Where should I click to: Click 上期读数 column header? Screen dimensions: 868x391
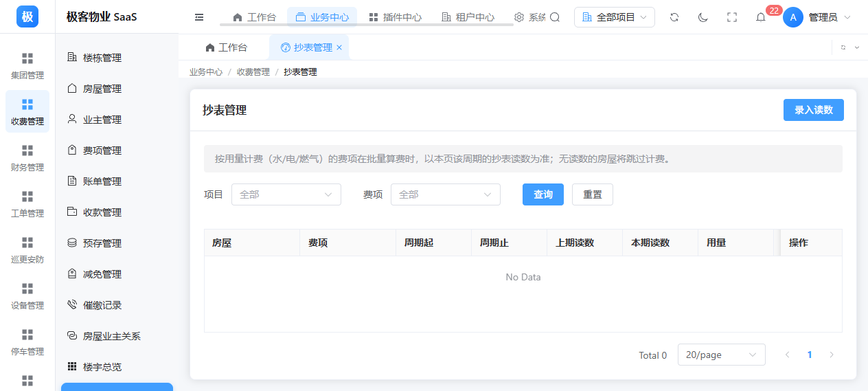point(585,243)
